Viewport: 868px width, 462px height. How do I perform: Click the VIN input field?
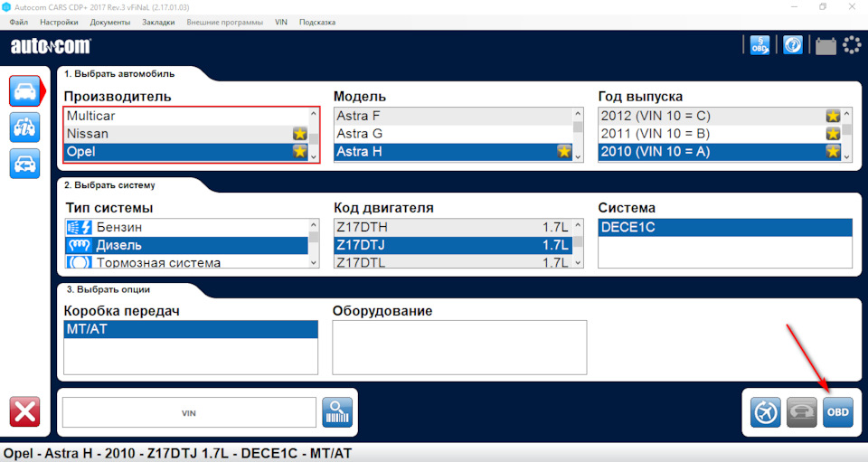tap(189, 412)
